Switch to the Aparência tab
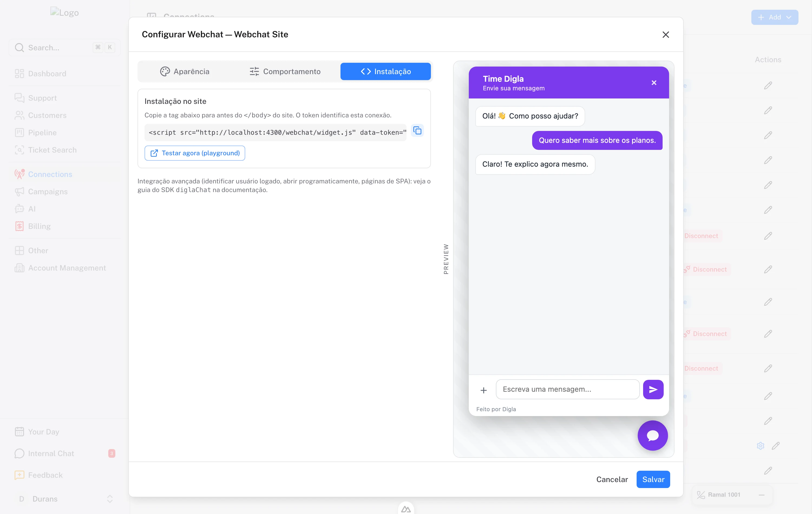Viewport: 812px width, 514px height. coord(185,71)
